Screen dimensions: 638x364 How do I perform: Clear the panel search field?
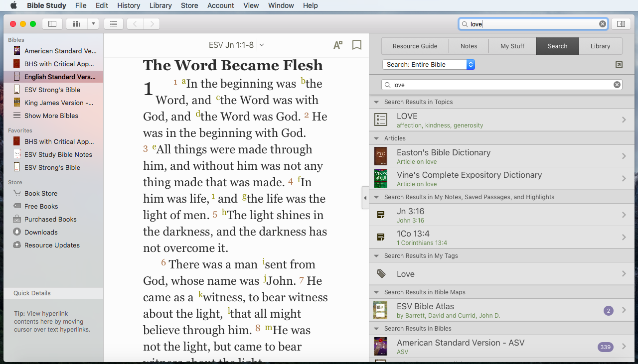click(617, 85)
